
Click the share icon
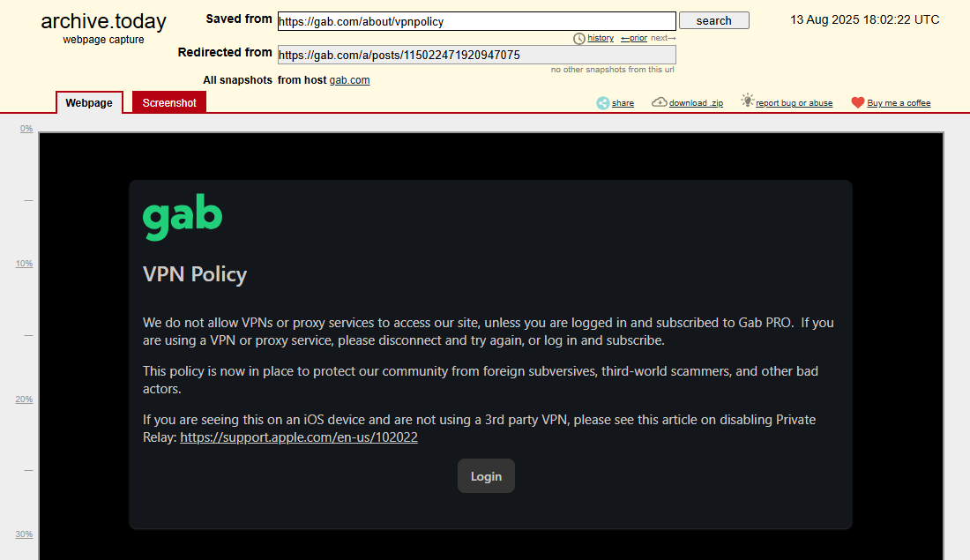[x=602, y=103]
